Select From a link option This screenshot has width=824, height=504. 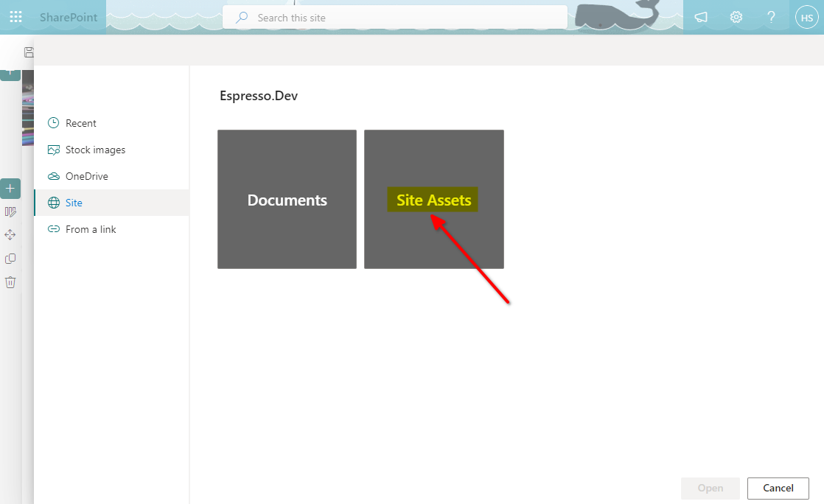pos(111,229)
